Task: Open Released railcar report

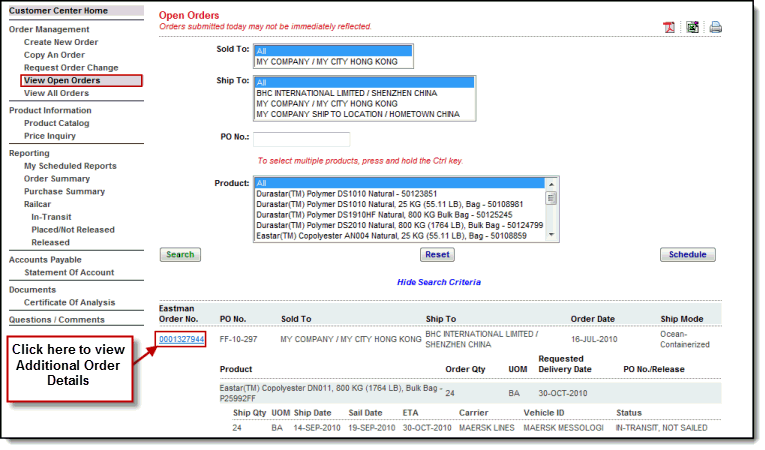Action: tap(51, 242)
